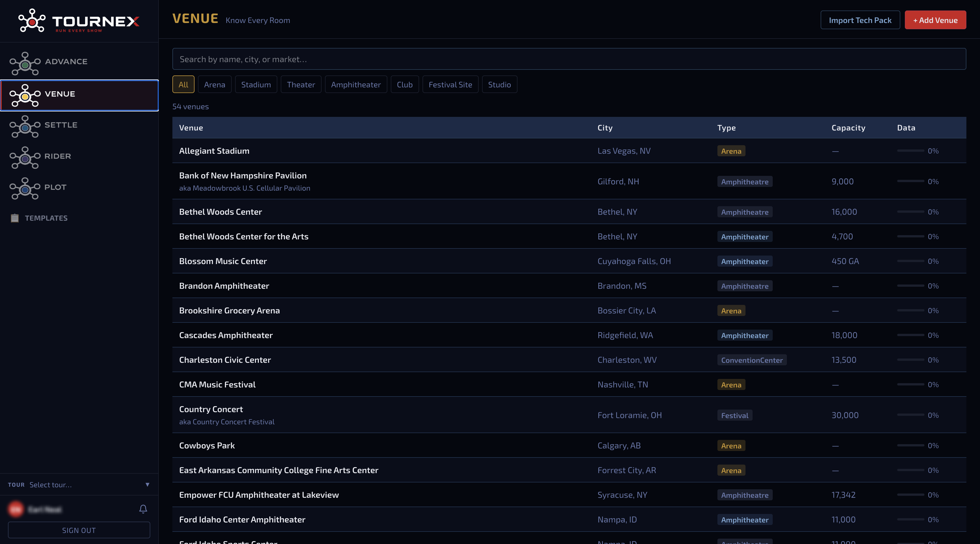This screenshot has width=980, height=544.
Task: Open the Rider module icon
Action: click(x=25, y=157)
